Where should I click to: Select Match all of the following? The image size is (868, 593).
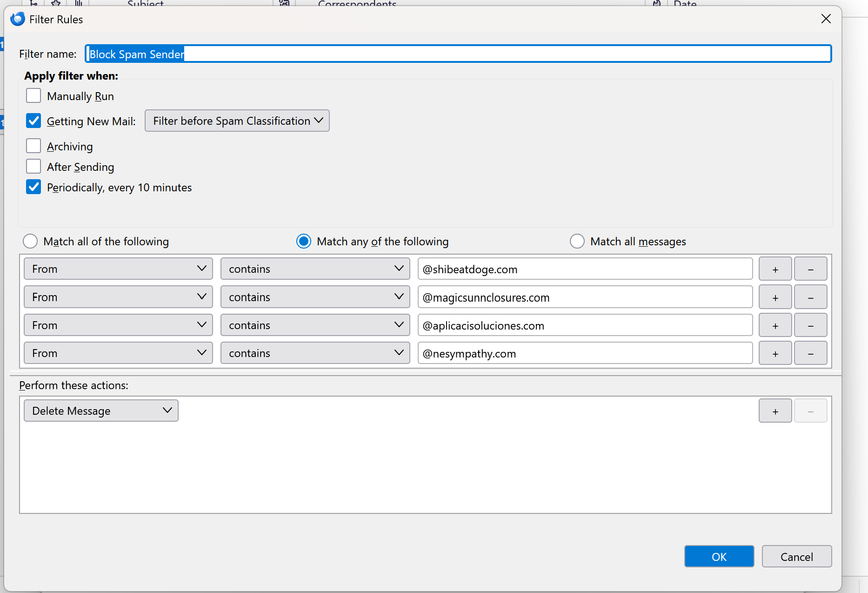coord(30,241)
